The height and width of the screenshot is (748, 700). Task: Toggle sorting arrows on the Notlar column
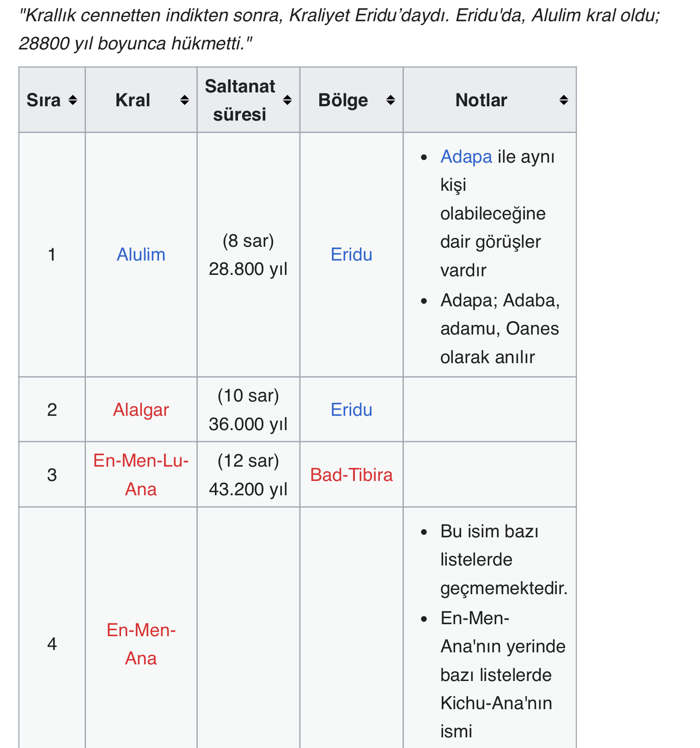click(563, 100)
